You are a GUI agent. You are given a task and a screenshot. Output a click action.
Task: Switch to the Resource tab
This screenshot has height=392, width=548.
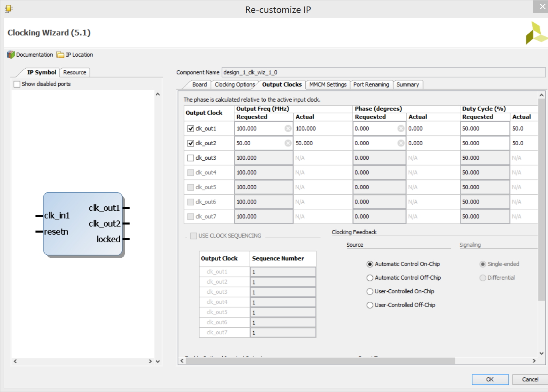coord(75,72)
